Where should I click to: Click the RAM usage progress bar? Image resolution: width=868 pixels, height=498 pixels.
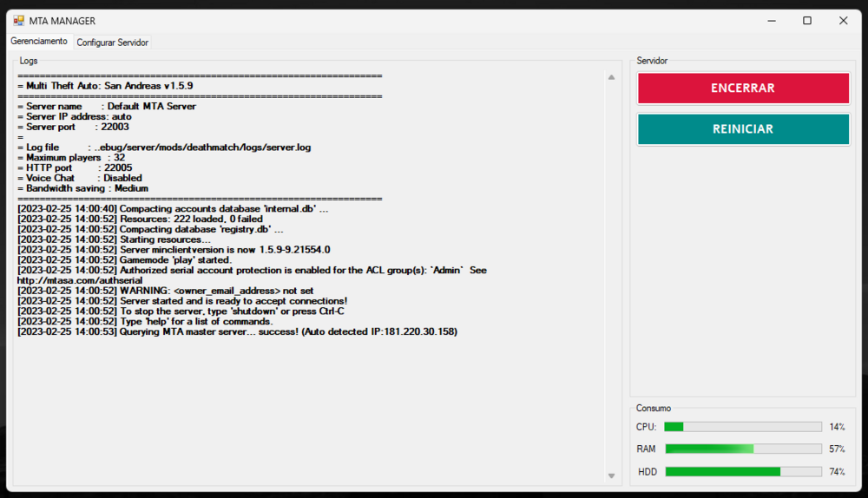[x=742, y=449]
